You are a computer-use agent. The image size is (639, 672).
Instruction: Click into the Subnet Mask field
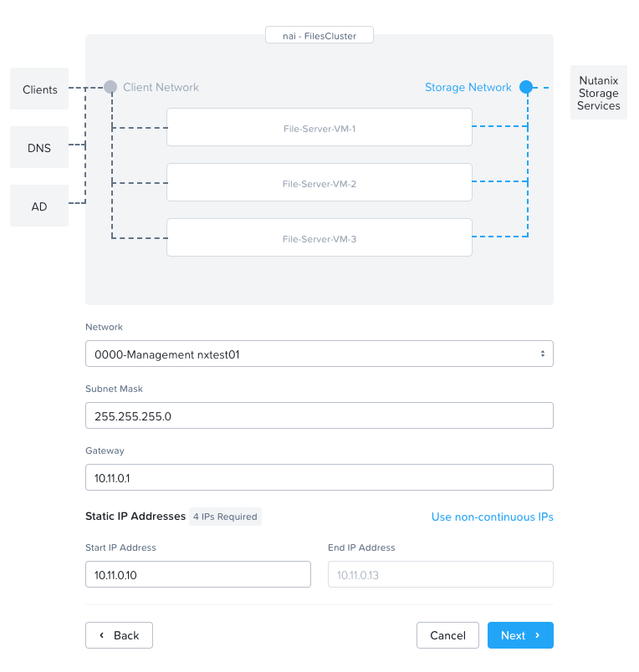tap(319, 415)
